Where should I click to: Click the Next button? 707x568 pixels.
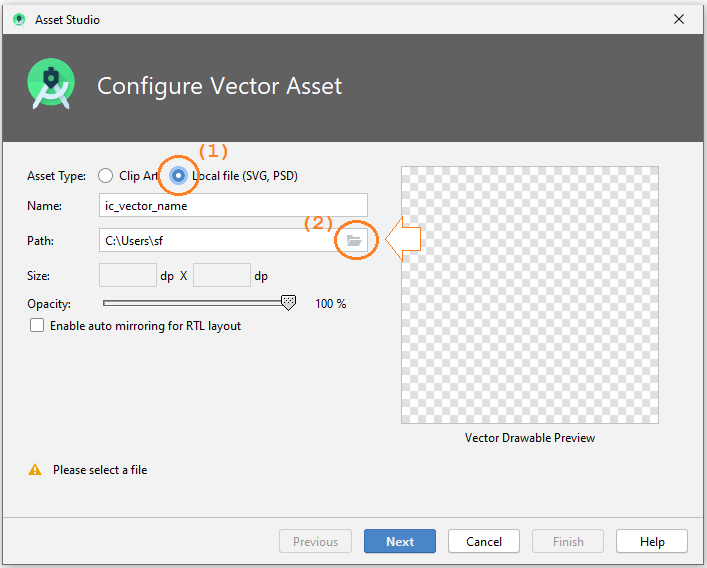[x=400, y=541]
